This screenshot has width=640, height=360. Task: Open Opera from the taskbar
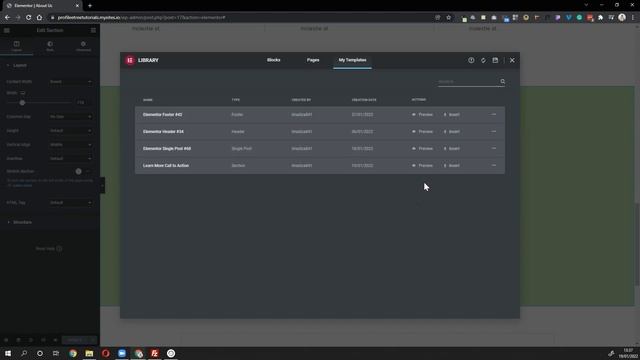click(x=106, y=353)
